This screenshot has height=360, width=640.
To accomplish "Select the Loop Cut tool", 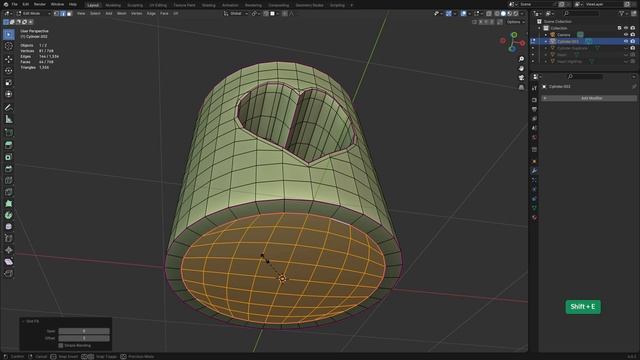I will (x=9, y=180).
